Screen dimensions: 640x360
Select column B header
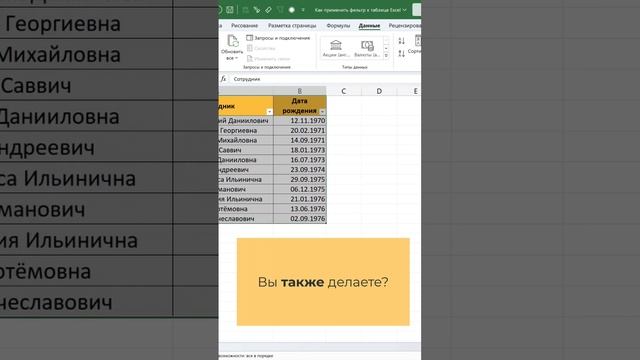300,91
